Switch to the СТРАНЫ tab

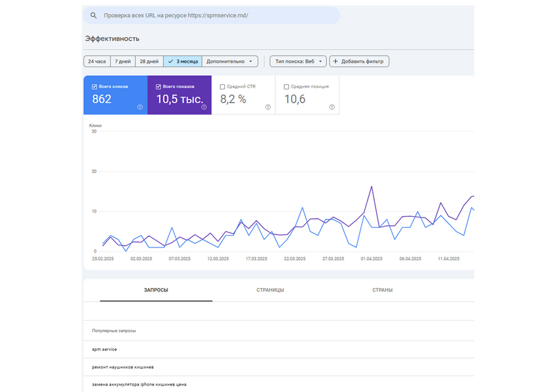tap(383, 289)
